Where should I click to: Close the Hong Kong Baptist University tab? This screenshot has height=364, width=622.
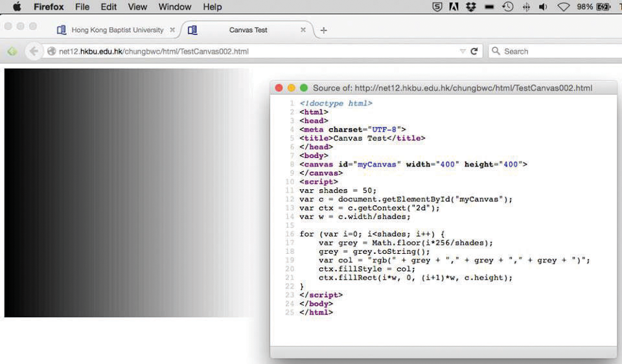point(172,30)
